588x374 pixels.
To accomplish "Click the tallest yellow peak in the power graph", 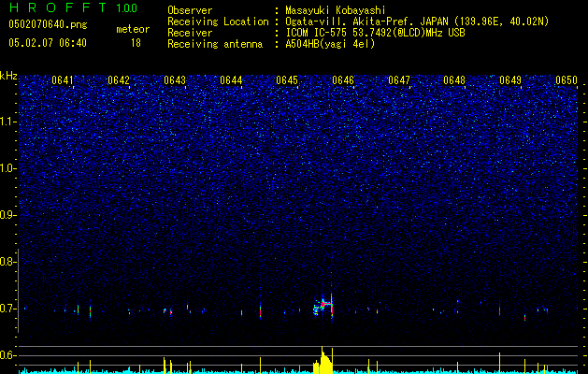I will coord(322,359).
